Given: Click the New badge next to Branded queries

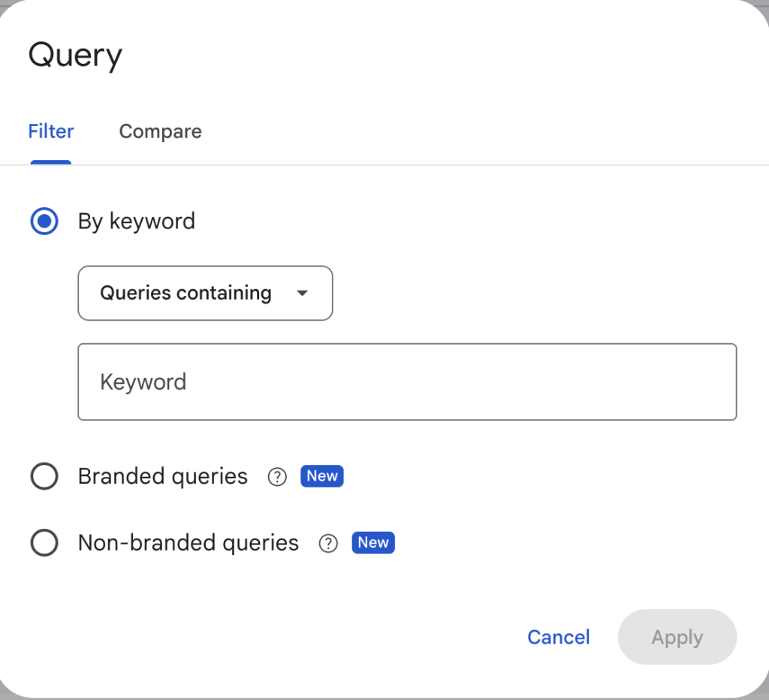Looking at the screenshot, I should coord(322,476).
